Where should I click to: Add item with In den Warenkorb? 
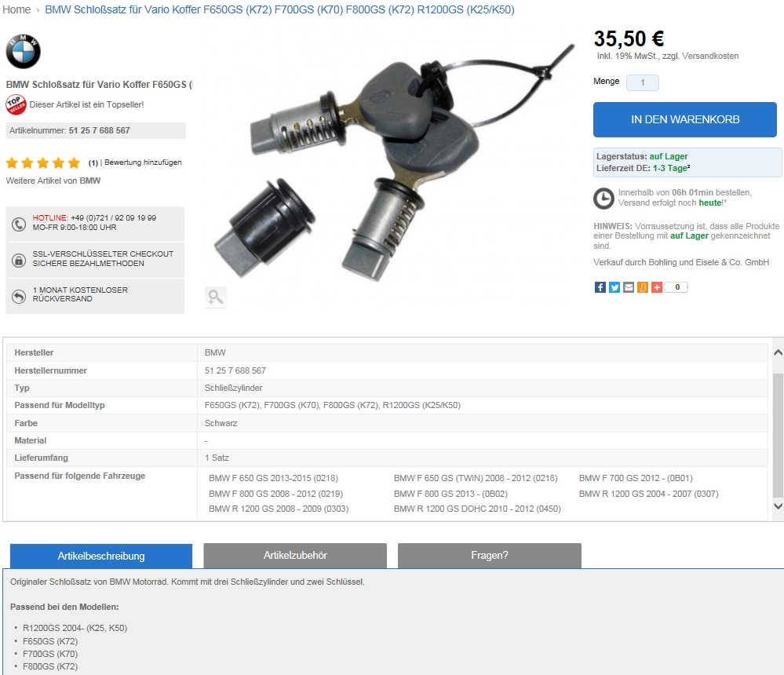[x=685, y=119]
